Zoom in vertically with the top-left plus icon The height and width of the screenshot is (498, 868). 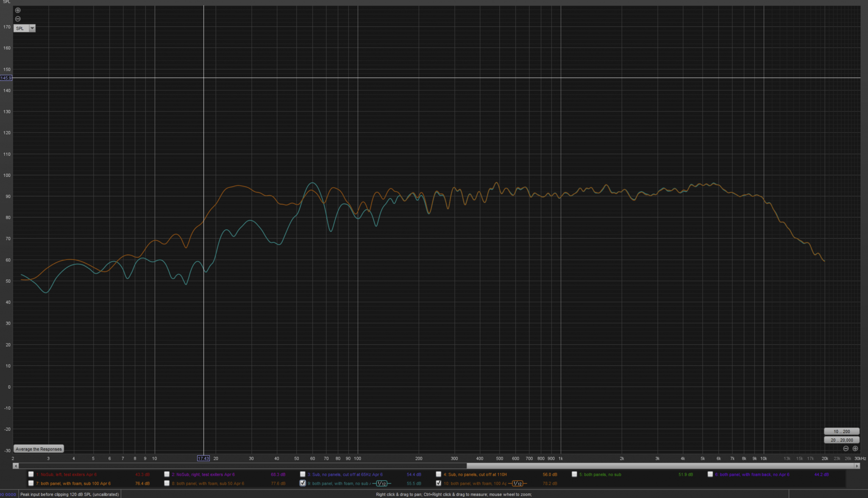point(18,10)
